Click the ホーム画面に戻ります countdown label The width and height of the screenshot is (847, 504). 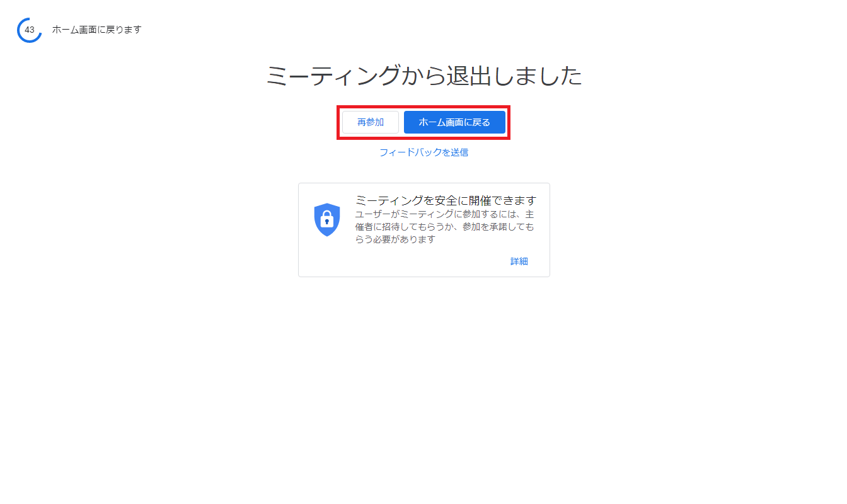(96, 30)
